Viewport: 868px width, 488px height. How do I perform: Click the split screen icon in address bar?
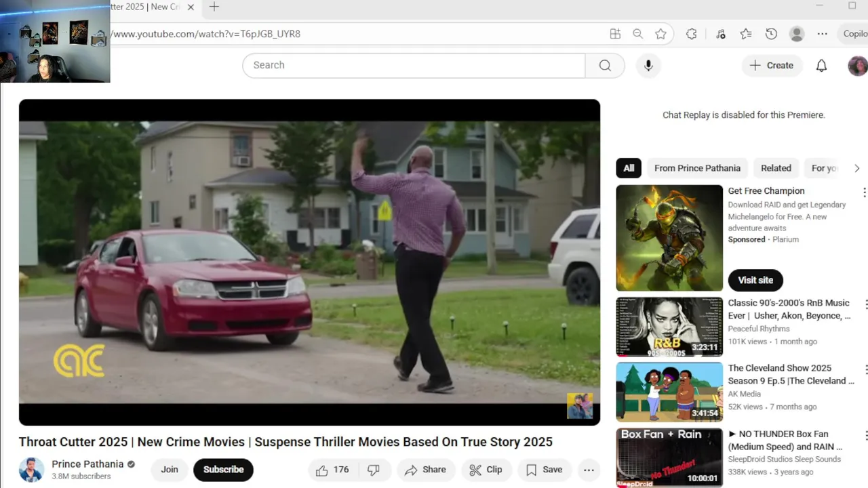coord(615,34)
